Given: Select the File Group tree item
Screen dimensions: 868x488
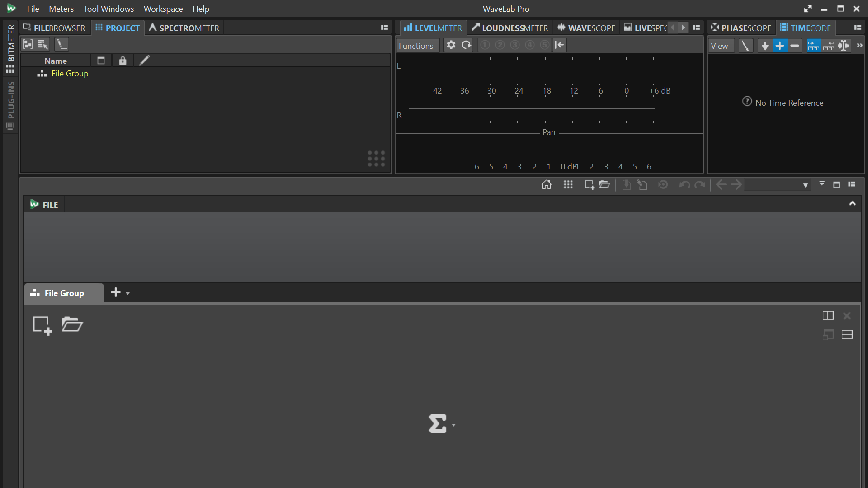Looking at the screenshot, I should 70,74.
